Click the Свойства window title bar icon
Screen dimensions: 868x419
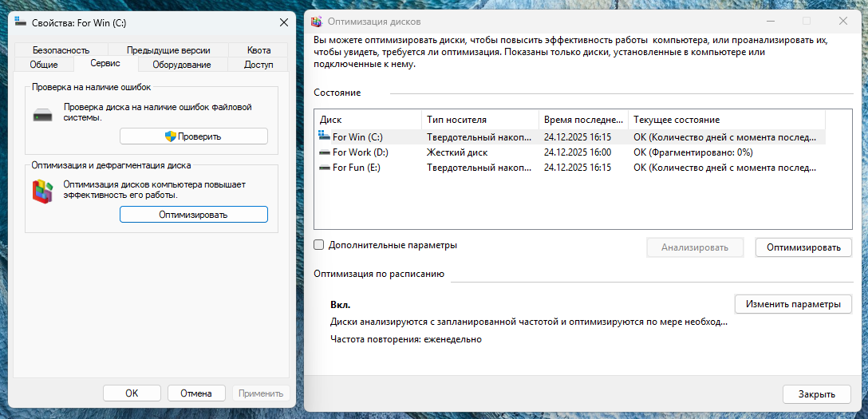coord(20,22)
